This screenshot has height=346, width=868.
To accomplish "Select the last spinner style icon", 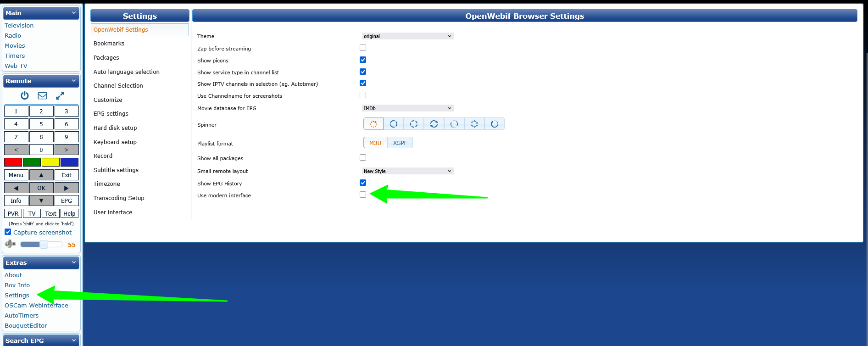I will point(495,124).
